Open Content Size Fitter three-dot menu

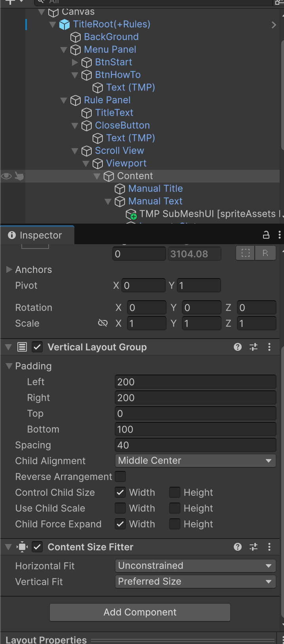click(x=269, y=547)
